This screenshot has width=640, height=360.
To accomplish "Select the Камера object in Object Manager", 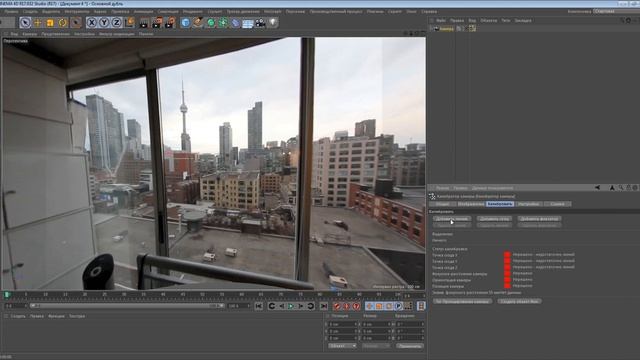I will click(x=447, y=29).
